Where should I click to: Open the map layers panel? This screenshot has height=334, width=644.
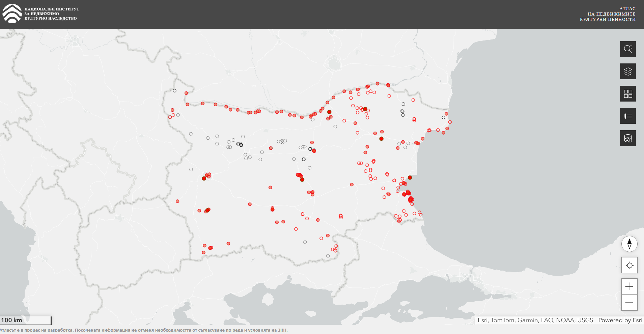628,71
